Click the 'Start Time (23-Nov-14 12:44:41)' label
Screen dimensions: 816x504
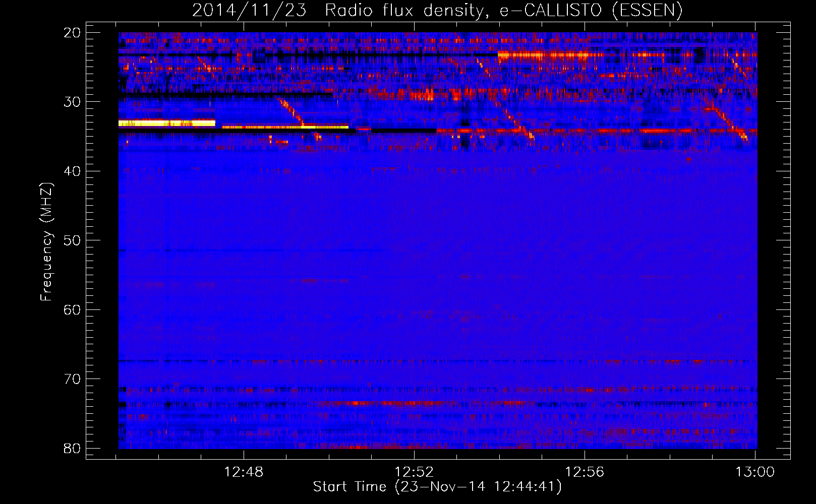coord(437,487)
